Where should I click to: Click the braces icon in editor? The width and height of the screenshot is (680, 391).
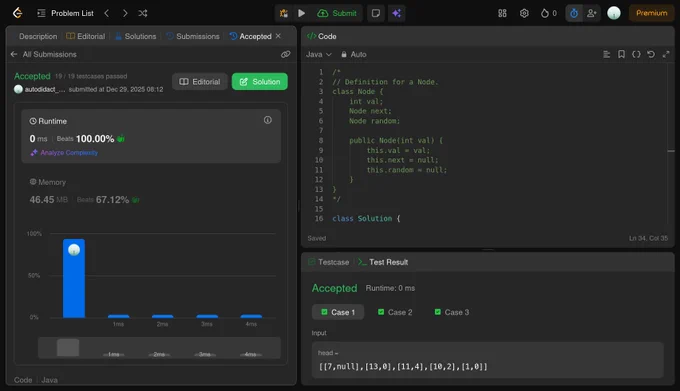point(636,54)
